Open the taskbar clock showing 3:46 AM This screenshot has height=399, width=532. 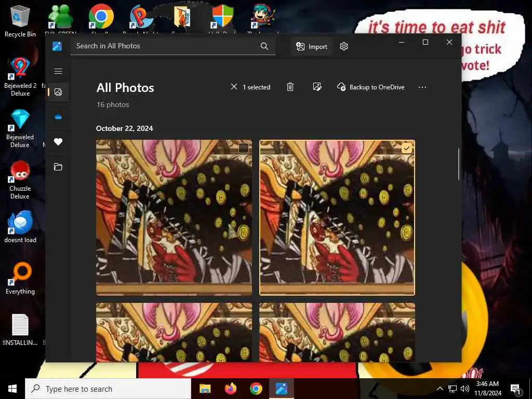pyautogui.click(x=487, y=389)
